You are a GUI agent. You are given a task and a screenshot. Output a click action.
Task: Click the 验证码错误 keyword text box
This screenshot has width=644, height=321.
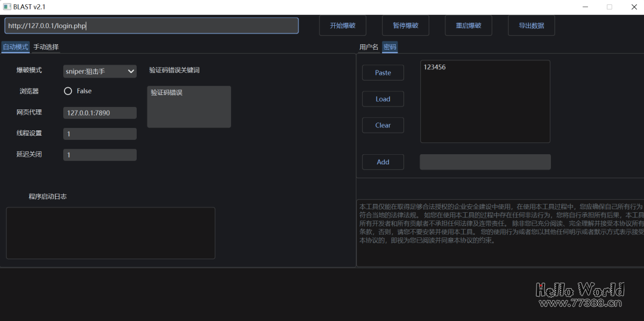click(189, 106)
